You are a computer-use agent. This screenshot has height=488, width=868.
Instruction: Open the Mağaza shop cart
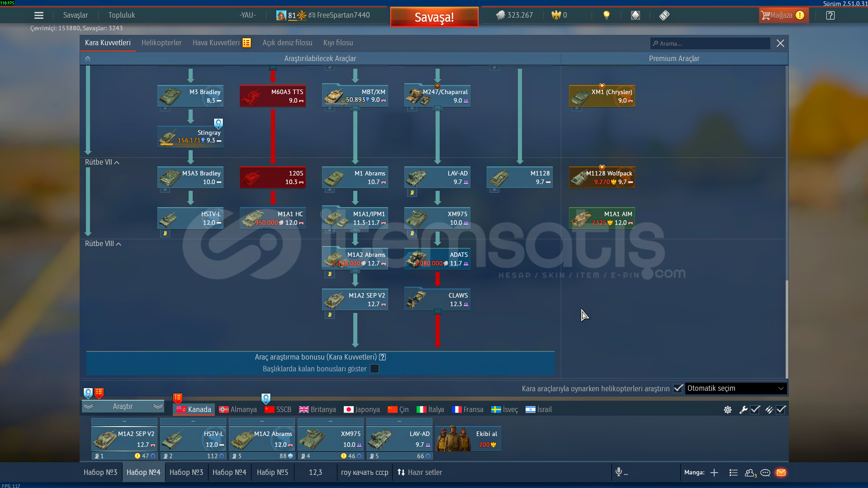click(783, 15)
